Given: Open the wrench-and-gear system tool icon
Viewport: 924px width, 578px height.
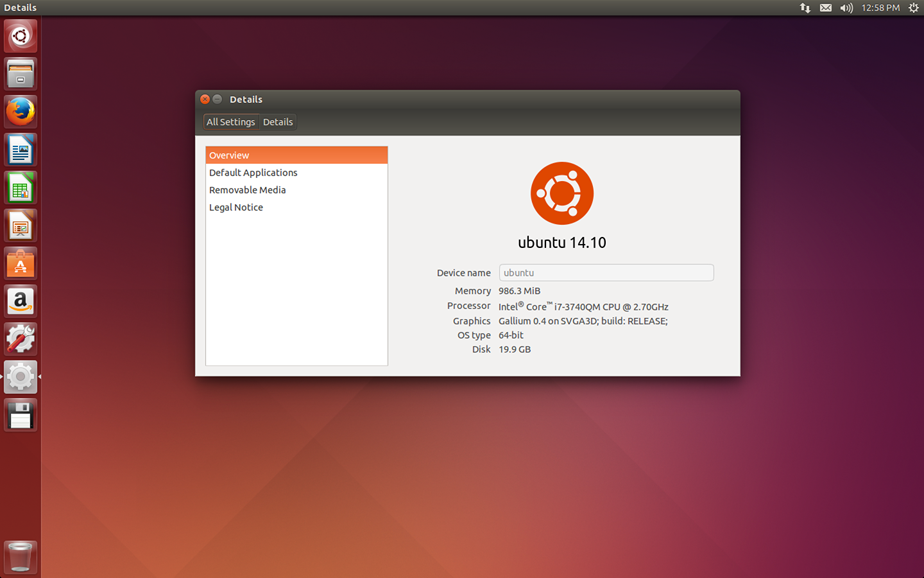Looking at the screenshot, I should [x=21, y=339].
